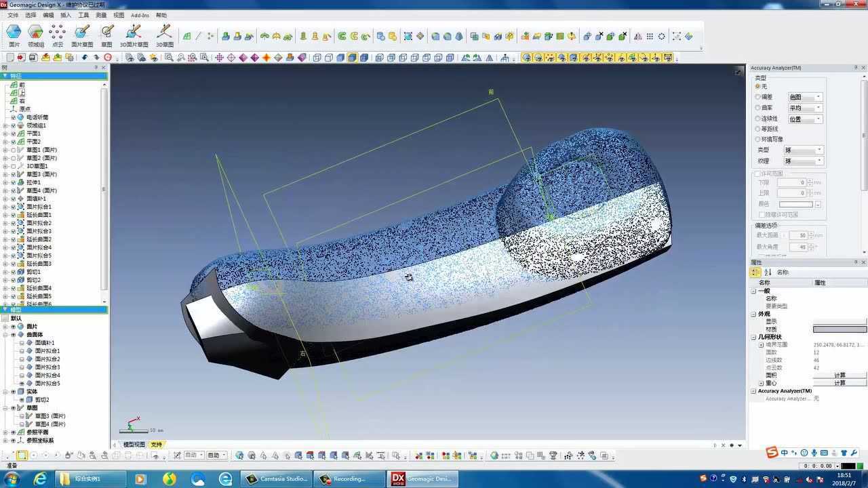Viewport: 868px width, 488px height.
Task: Select the 面片 (Mesh) mode icon
Action: click(14, 35)
